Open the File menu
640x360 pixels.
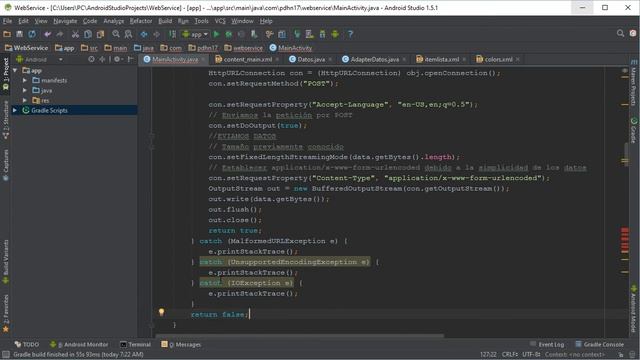[7, 21]
